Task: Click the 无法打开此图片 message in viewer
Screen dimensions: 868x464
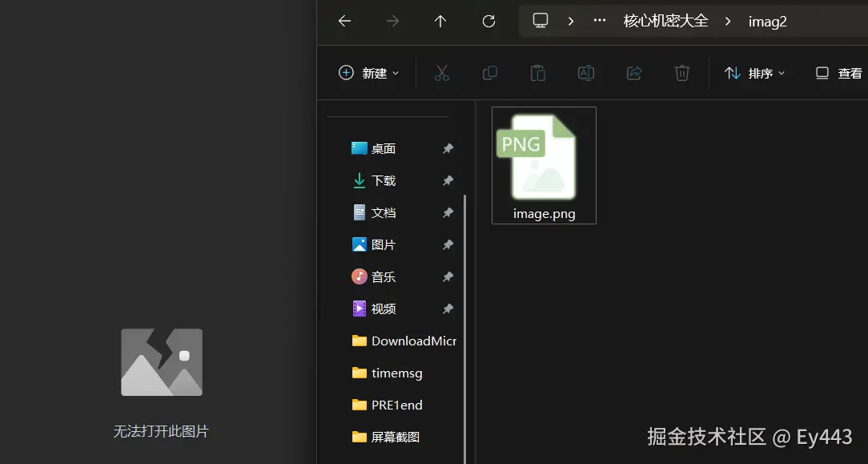Action: (x=161, y=431)
